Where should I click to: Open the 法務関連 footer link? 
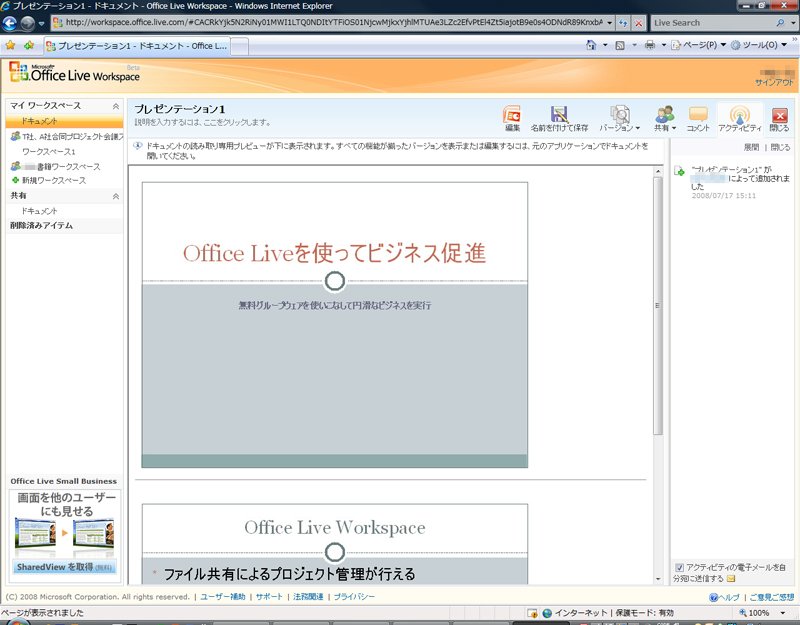tap(308, 597)
